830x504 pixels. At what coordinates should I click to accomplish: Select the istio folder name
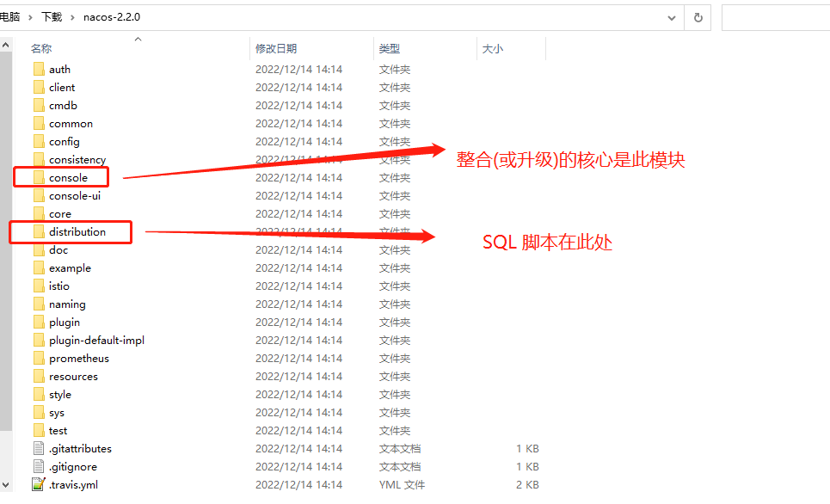(58, 286)
